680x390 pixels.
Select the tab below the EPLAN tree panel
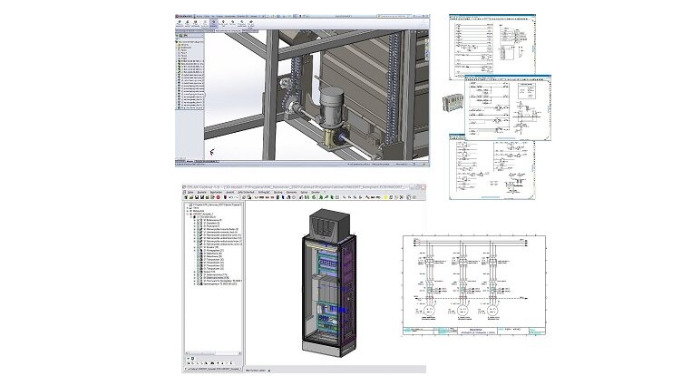click(x=212, y=369)
